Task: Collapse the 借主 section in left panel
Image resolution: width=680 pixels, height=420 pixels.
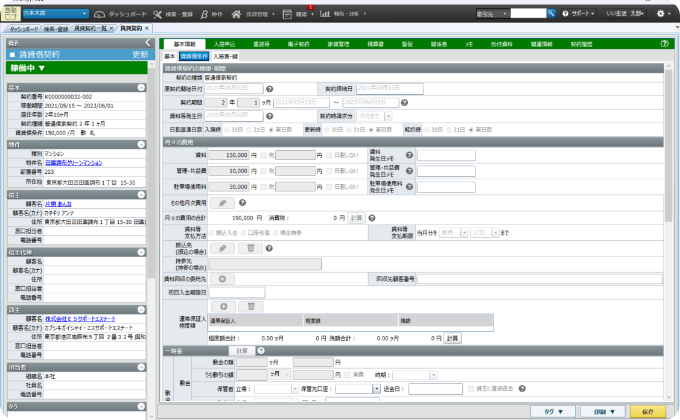Action: [141, 195]
